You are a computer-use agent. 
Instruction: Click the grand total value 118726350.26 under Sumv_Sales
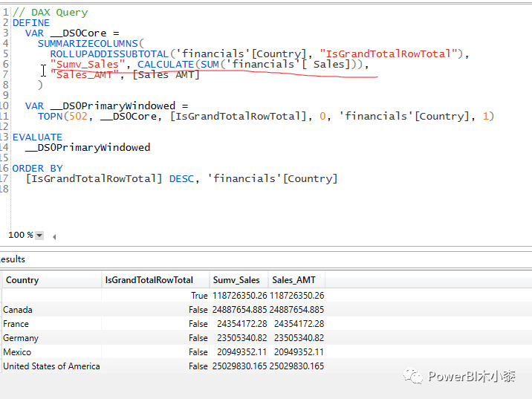click(x=239, y=295)
